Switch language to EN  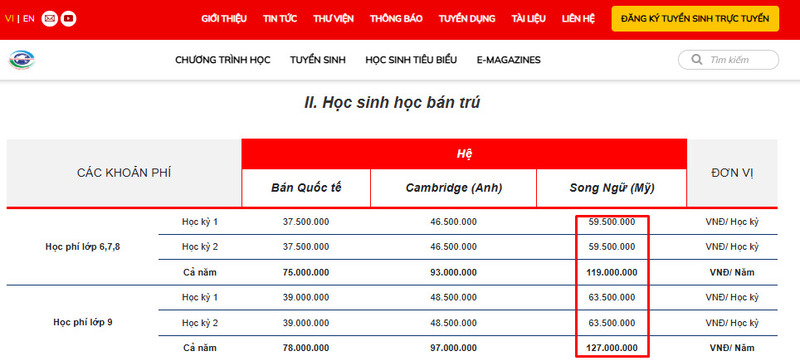[29, 19]
